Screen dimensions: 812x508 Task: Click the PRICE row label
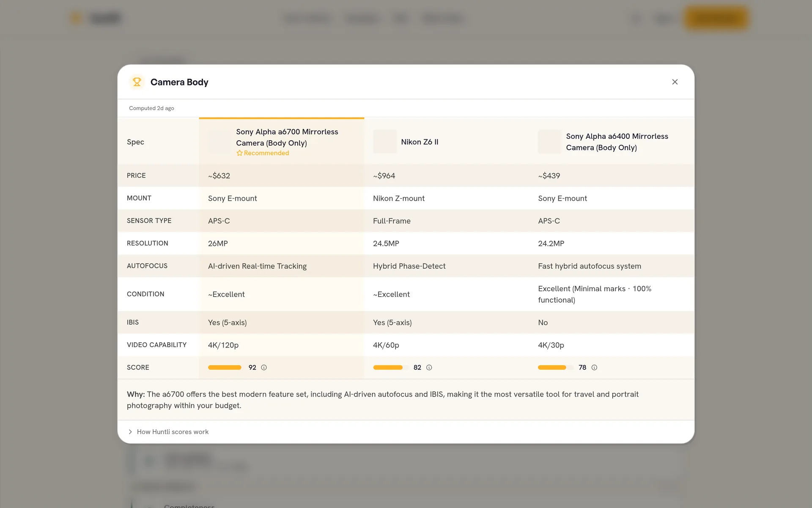[x=136, y=176]
